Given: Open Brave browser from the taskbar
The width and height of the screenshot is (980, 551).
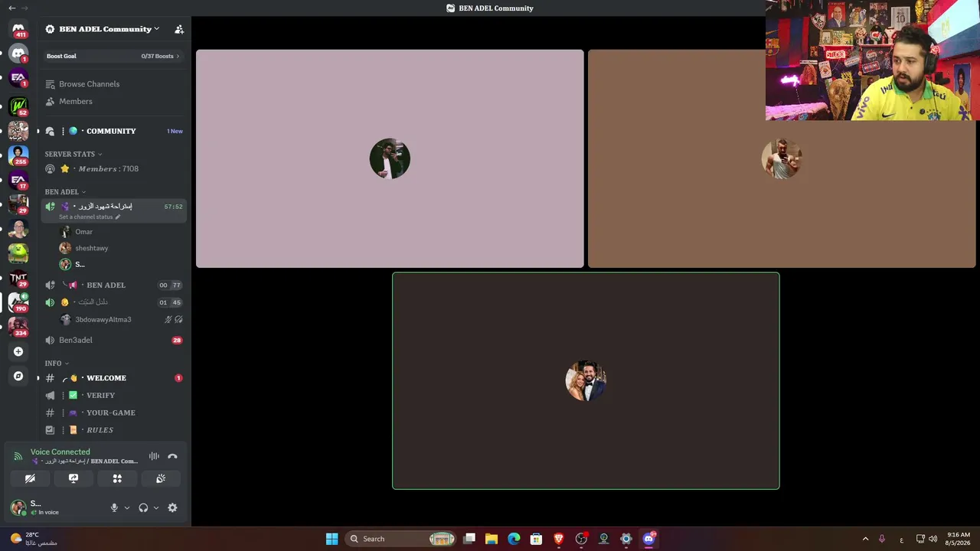Looking at the screenshot, I should click(559, 539).
